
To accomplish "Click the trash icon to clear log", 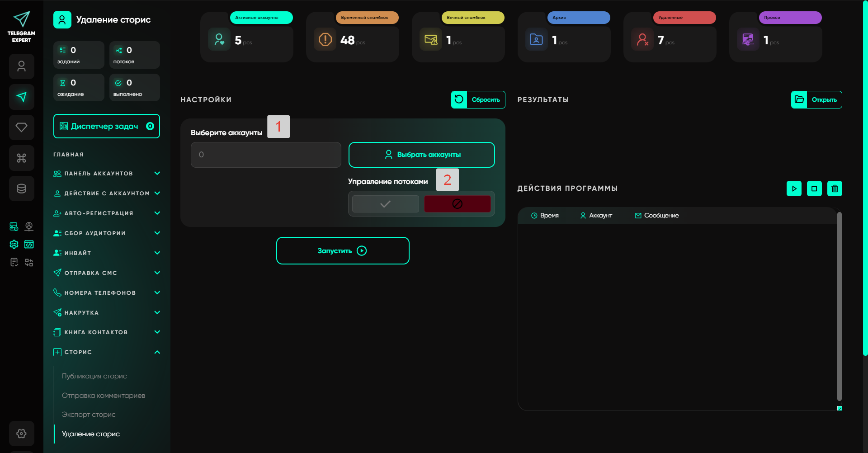I will (835, 189).
